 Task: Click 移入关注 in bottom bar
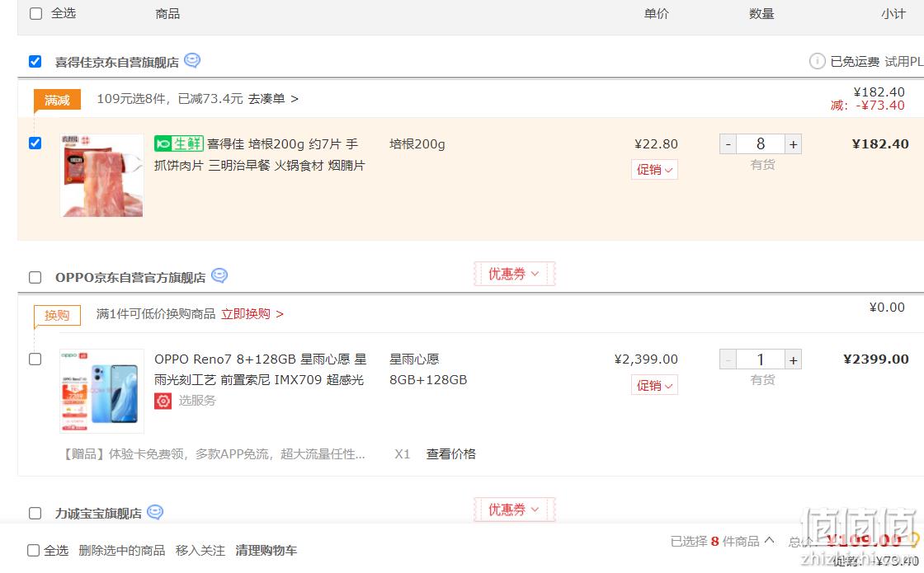[200, 551]
